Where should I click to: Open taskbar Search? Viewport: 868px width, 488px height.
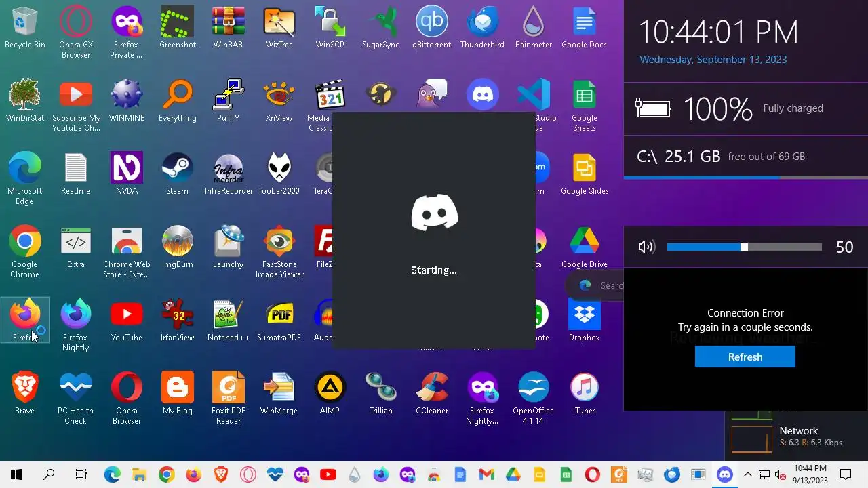tap(49, 474)
